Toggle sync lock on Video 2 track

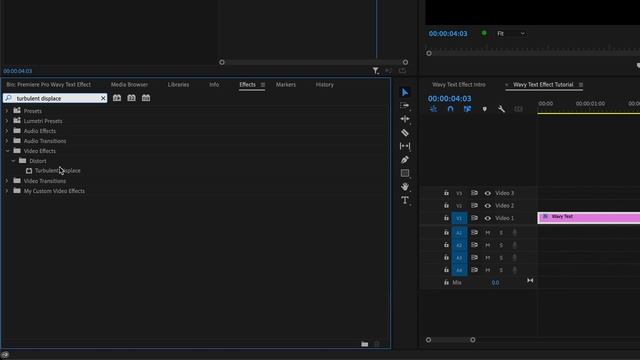pos(474,205)
